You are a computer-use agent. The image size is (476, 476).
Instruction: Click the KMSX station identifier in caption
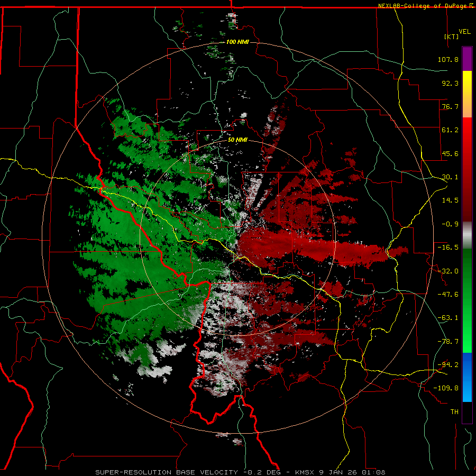point(305,472)
